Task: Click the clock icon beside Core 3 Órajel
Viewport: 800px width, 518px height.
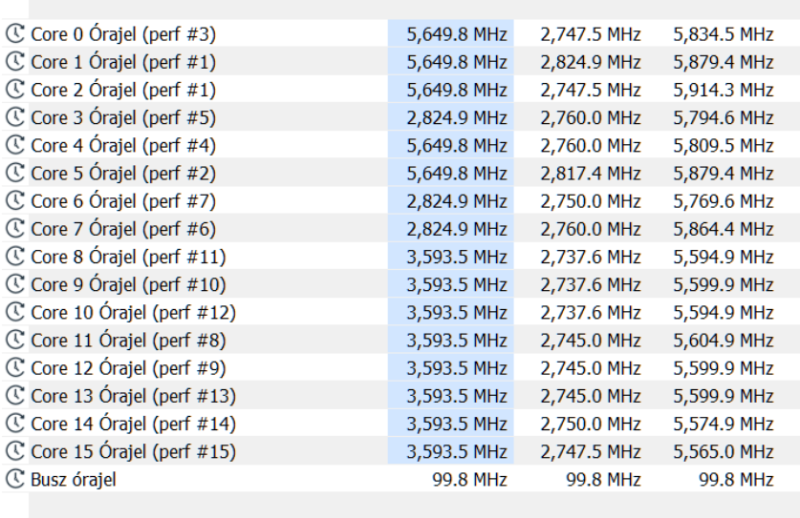Action: (x=15, y=117)
